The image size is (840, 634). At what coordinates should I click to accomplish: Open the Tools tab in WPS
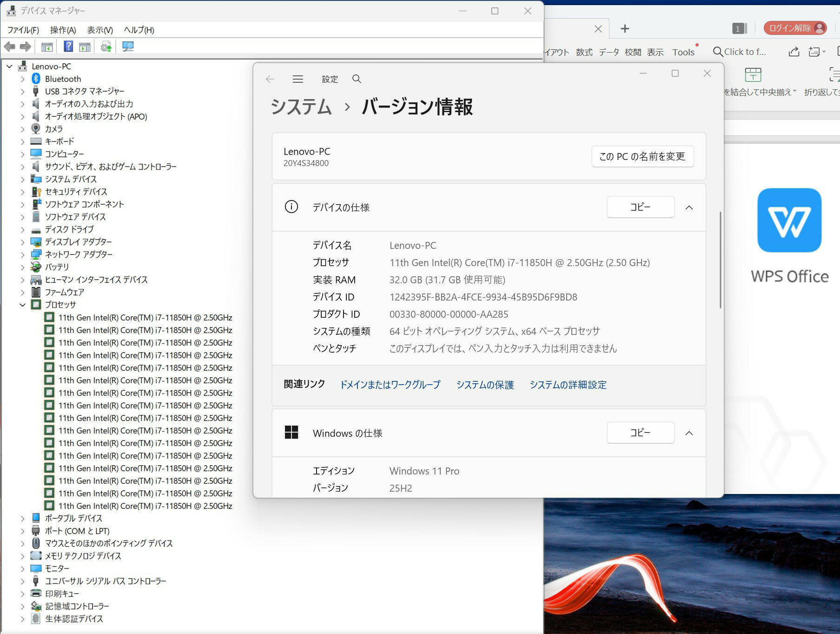683,52
